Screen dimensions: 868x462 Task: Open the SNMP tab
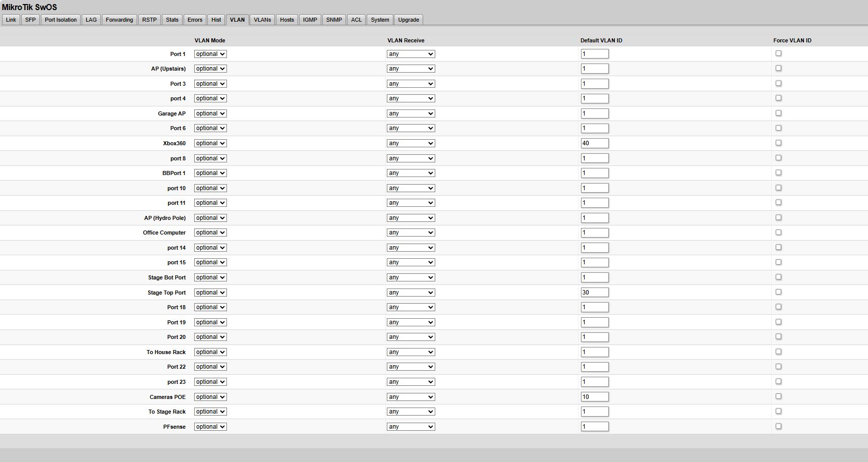pyautogui.click(x=334, y=20)
